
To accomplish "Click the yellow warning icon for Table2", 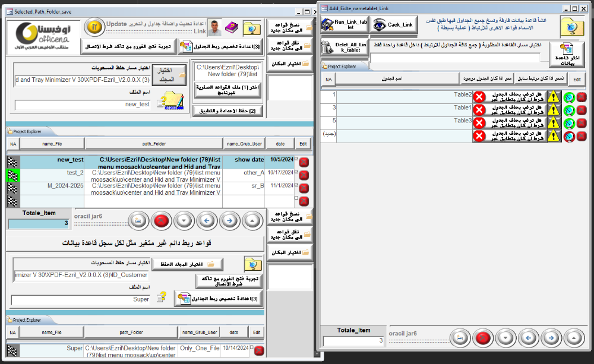I will (x=554, y=97).
